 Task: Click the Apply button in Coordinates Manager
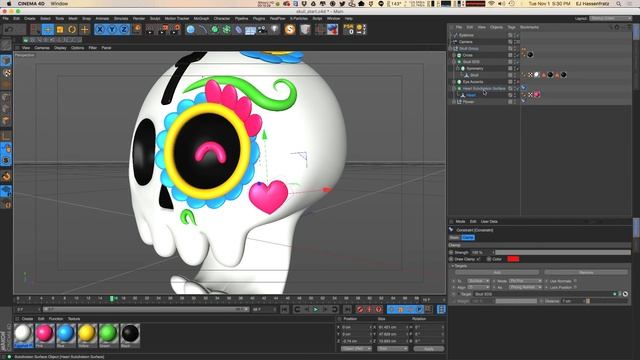coord(429,349)
